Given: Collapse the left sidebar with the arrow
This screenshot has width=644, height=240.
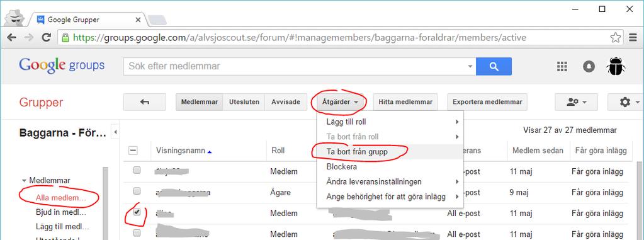Looking at the screenshot, I should tap(115, 132).
